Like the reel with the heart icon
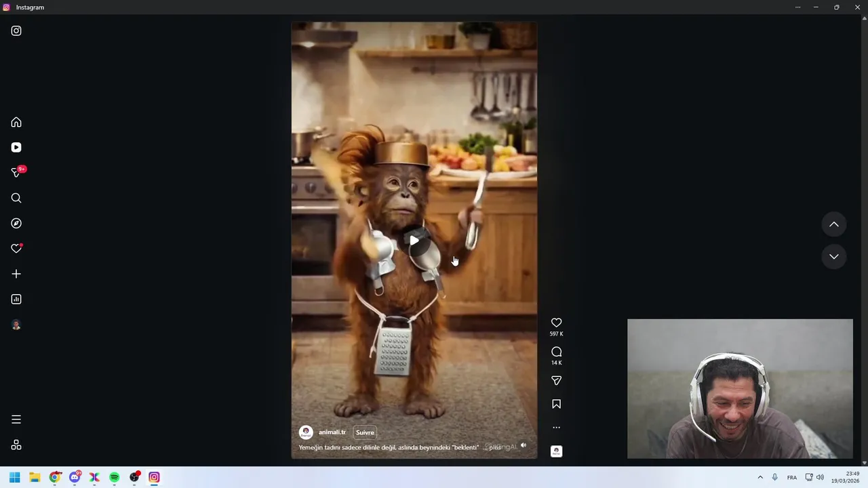 556,323
